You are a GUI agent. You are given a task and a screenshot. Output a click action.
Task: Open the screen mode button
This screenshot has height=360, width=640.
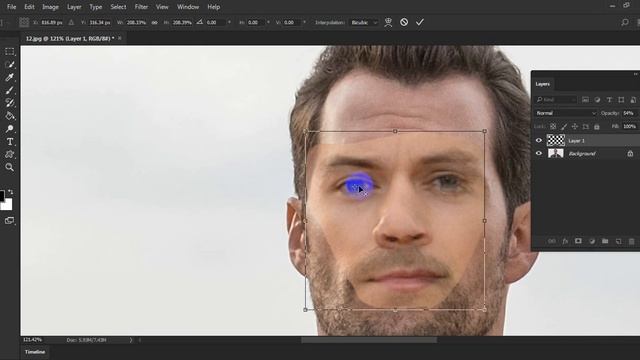click(9, 220)
